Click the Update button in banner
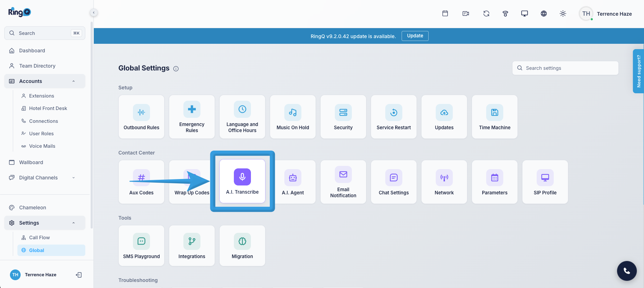Image resolution: width=644 pixels, height=288 pixels. 415,36
